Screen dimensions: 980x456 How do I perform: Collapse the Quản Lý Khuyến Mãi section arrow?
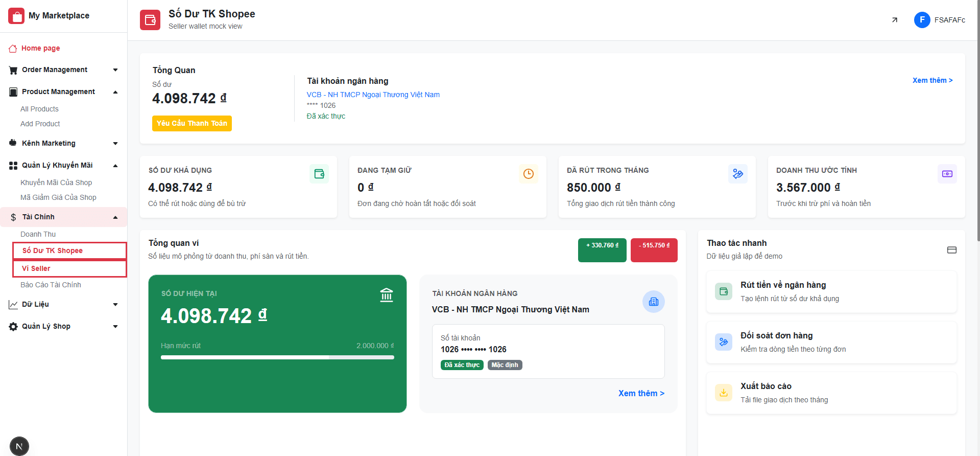(x=115, y=166)
